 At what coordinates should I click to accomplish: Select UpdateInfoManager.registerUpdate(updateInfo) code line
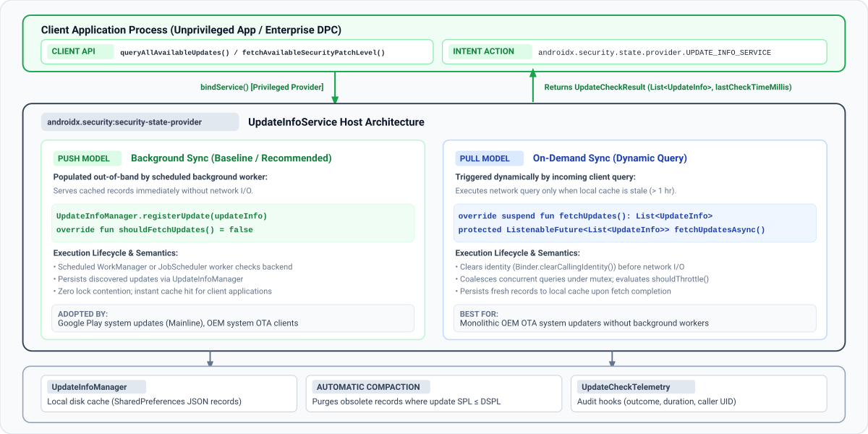(162, 216)
